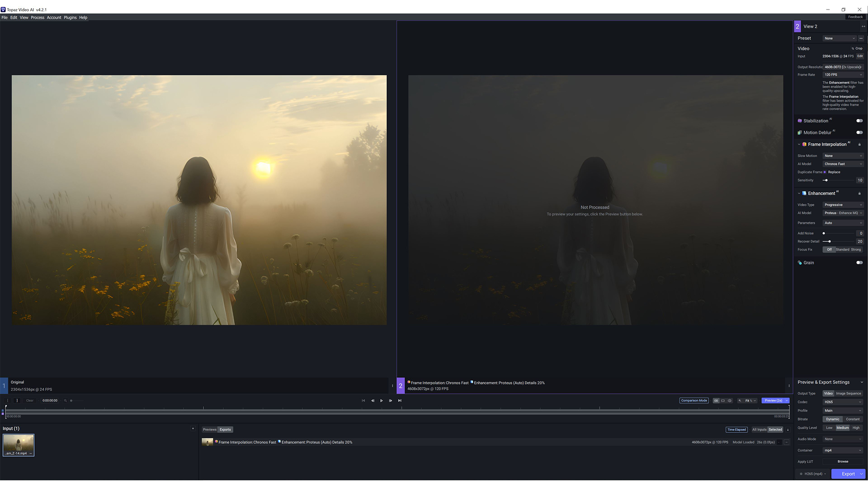868x488 pixels.
Task: Open the Frame Rate dropdown
Action: pyautogui.click(x=843, y=75)
